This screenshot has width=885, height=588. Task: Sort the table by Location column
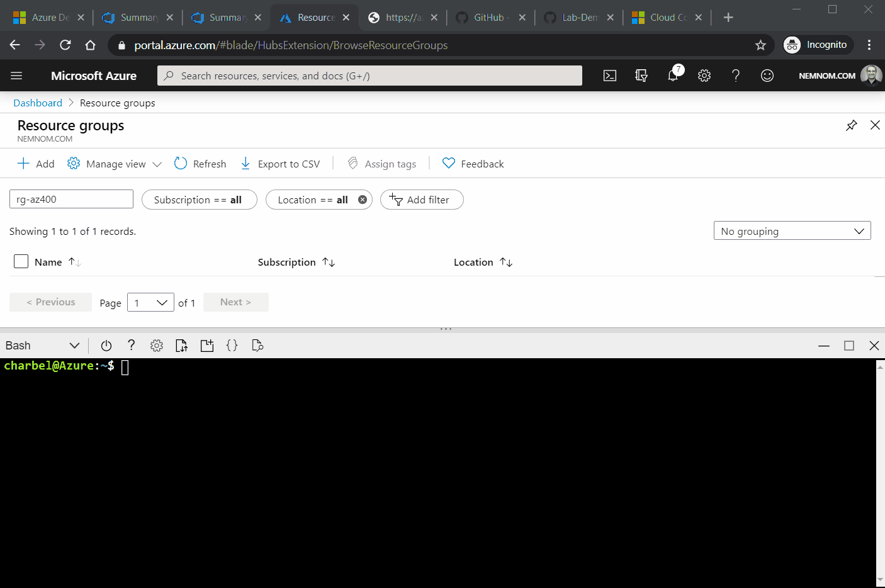(x=483, y=262)
